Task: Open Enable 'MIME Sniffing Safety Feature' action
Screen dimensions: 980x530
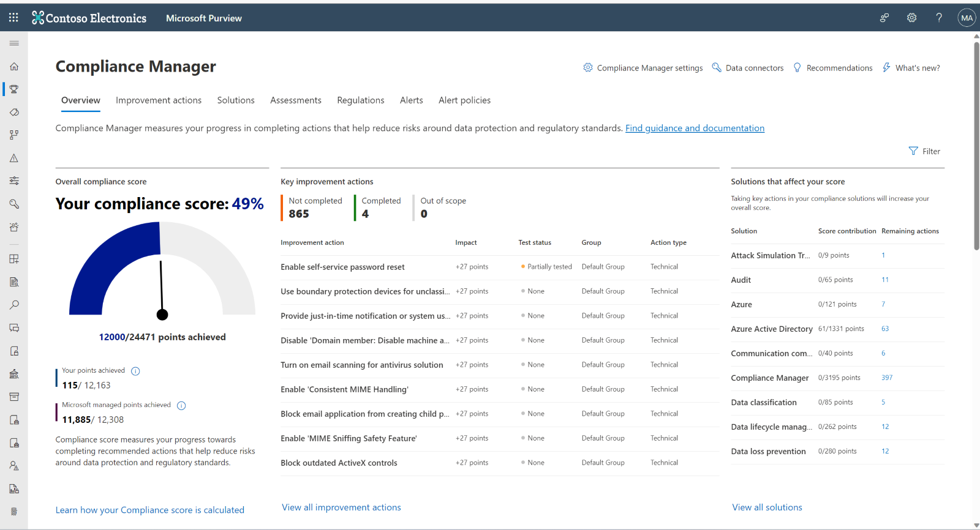Action: click(349, 438)
